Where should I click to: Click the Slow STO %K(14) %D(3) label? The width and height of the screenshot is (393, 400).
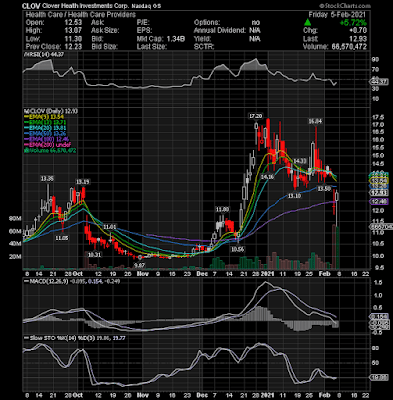click(60, 338)
